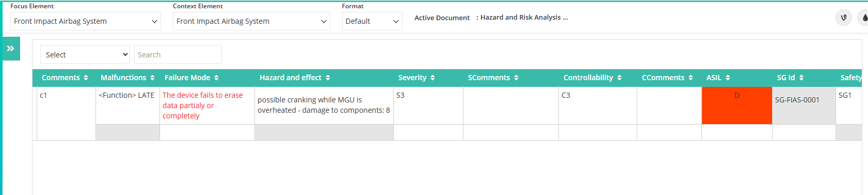The image size is (868, 195).
Task: Click the branch icon at top right
Action: pyautogui.click(x=844, y=18)
